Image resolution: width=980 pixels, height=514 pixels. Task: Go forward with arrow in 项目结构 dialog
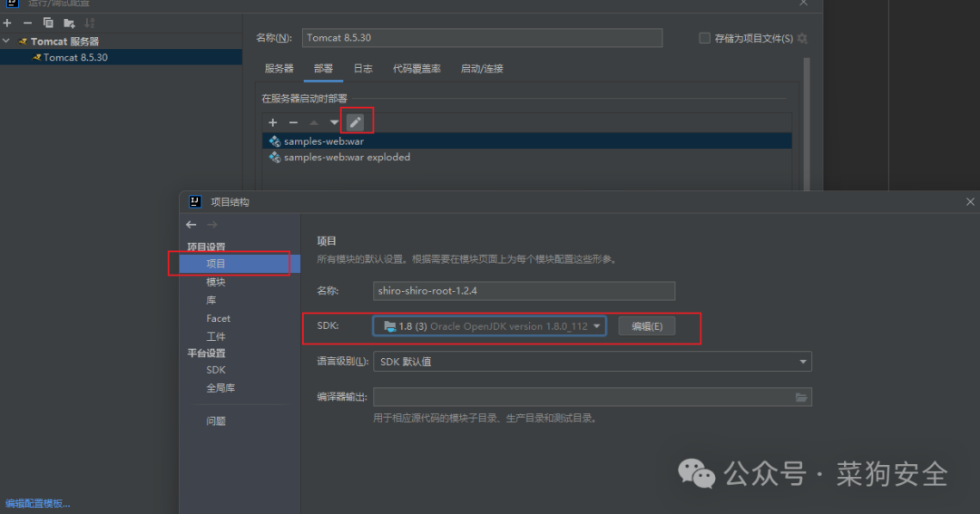point(212,225)
